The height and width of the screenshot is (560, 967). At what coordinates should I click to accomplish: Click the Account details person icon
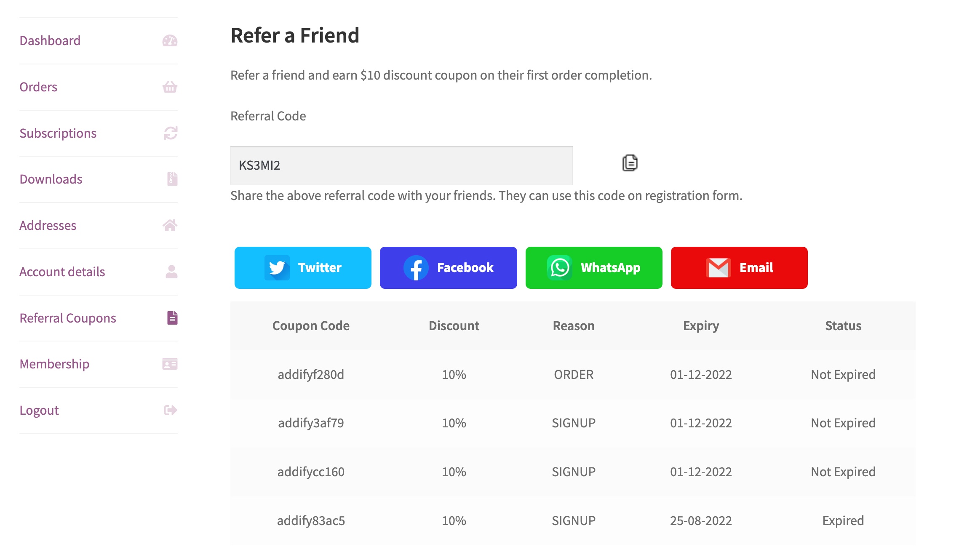[x=170, y=272]
